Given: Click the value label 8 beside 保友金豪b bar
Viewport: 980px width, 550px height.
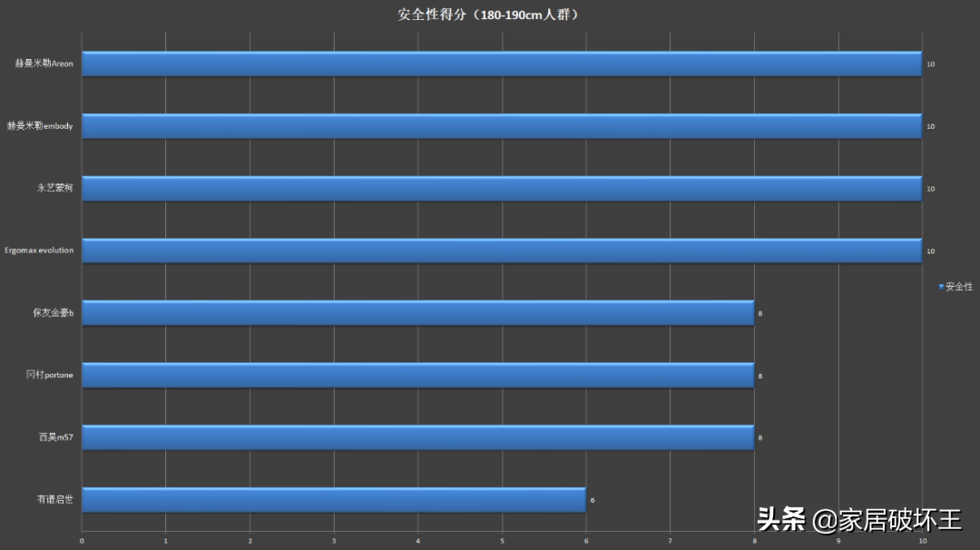Looking at the screenshot, I should click(760, 314).
